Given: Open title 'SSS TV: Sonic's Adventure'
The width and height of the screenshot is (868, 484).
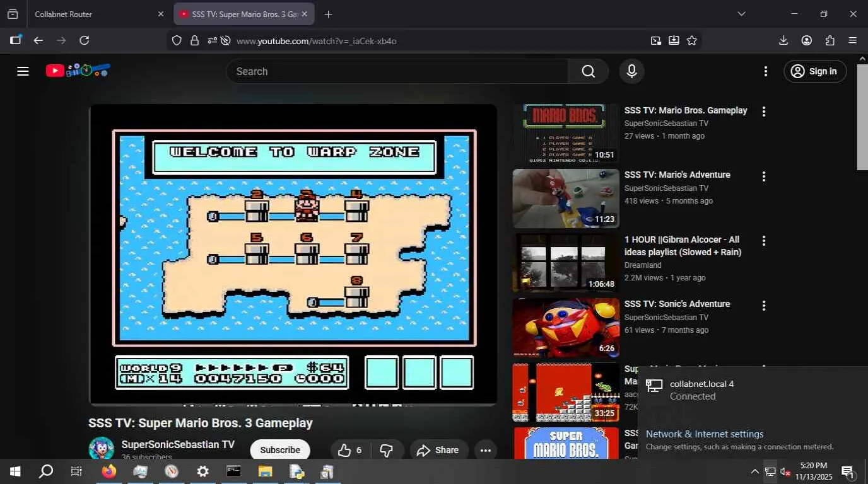Looking at the screenshot, I should [x=677, y=304].
